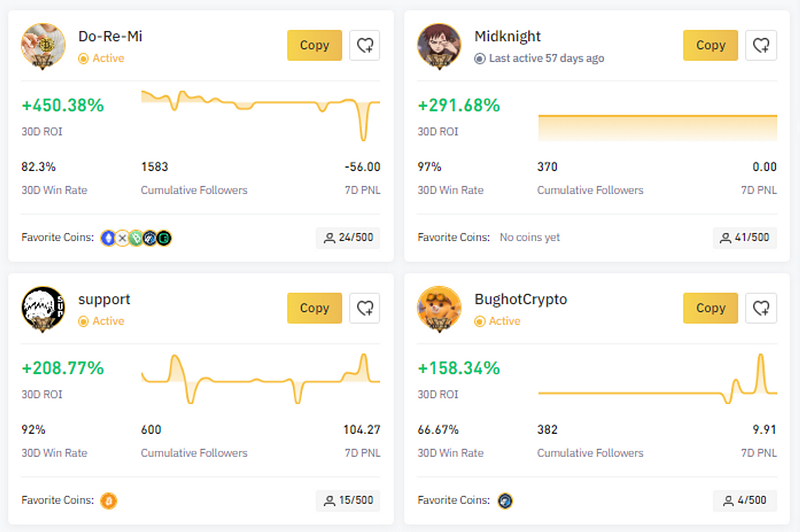Copy the Do-Re-Mi trader
The width and height of the screenshot is (800, 532).
314,45
